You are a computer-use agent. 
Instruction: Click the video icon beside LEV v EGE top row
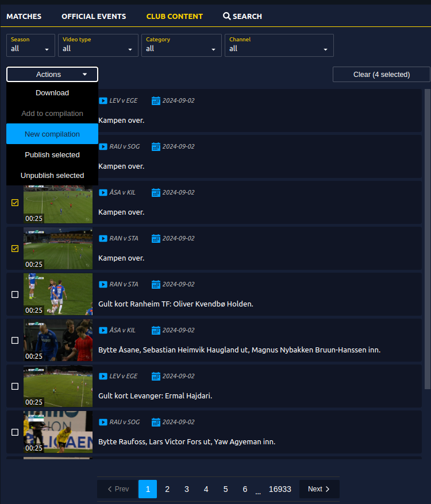[103, 101]
